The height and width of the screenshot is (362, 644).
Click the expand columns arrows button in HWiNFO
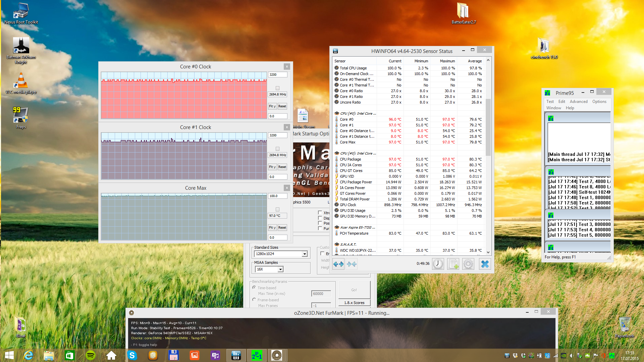point(338,264)
